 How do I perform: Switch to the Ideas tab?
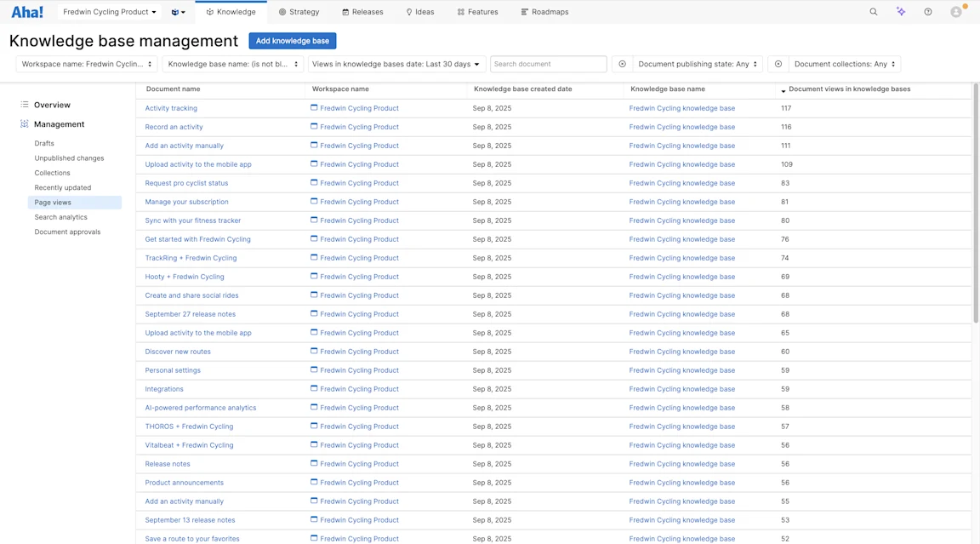[x=420, y=12]
